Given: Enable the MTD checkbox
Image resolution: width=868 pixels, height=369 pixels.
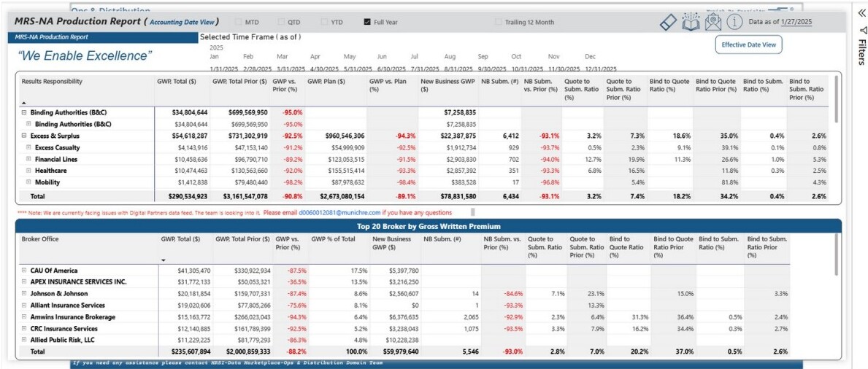Looking at the screenshot, I should 239,22.
